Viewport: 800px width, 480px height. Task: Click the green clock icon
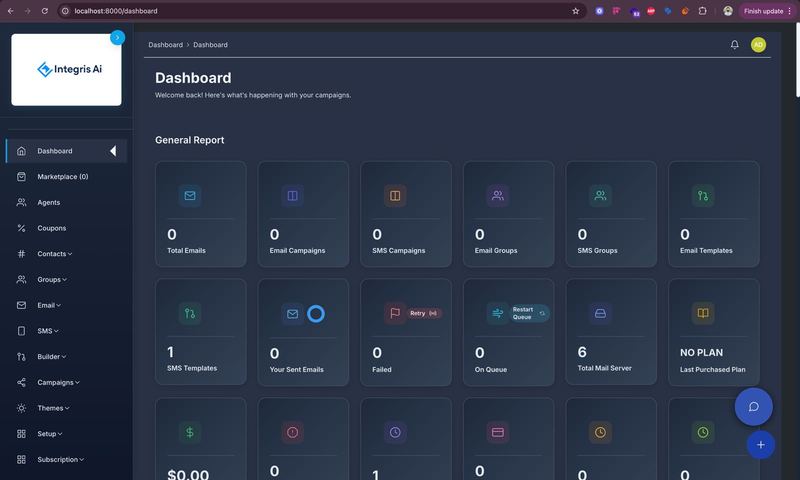point(703,433)
